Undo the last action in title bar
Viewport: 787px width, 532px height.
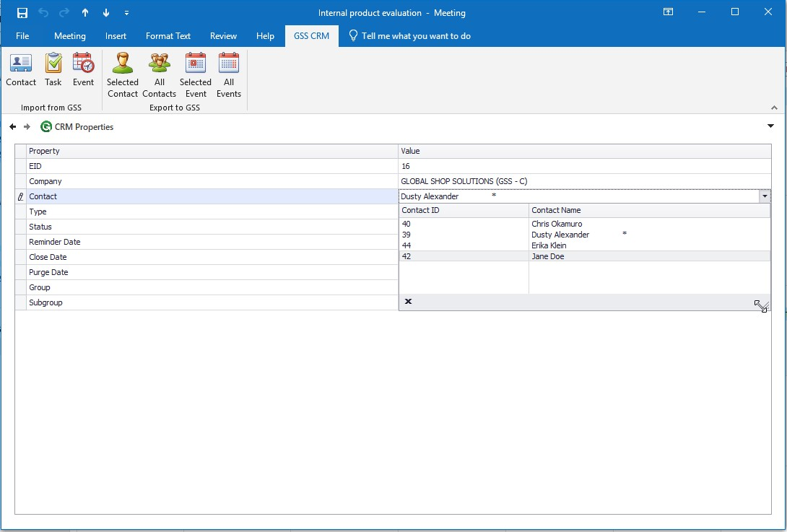[43, 12]
